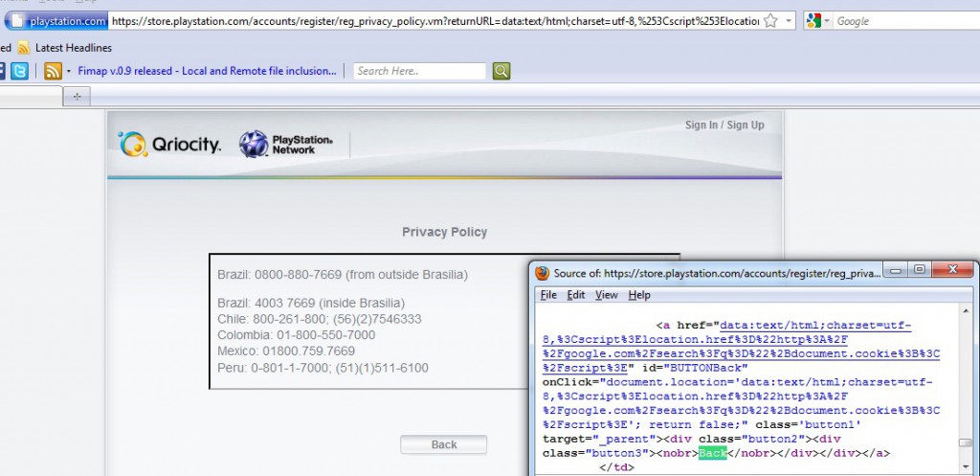Expand the RSS toolbar dropdown arrow
The image size is (980, 476).
69,71
